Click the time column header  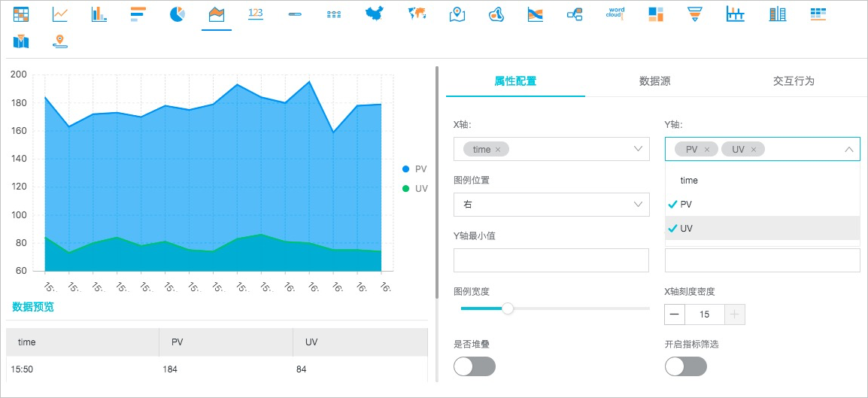point(83,342)
